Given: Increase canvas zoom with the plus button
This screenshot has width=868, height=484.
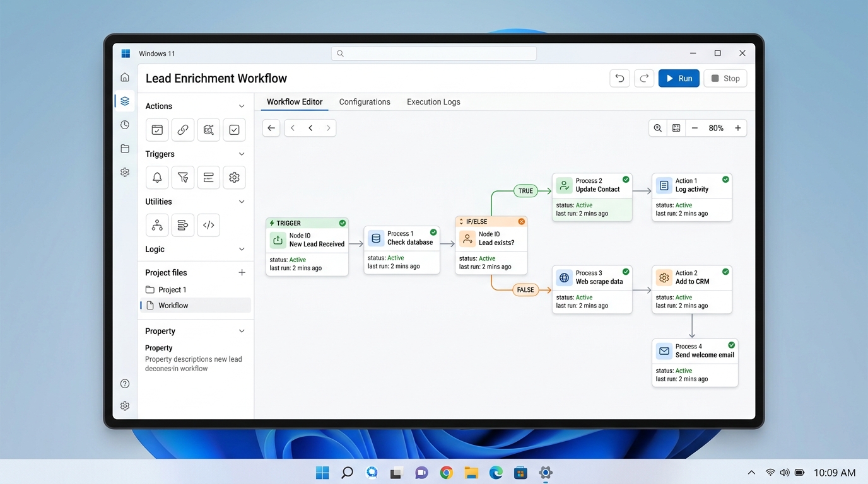Looking at the screenshot, I should click(737, 128).
